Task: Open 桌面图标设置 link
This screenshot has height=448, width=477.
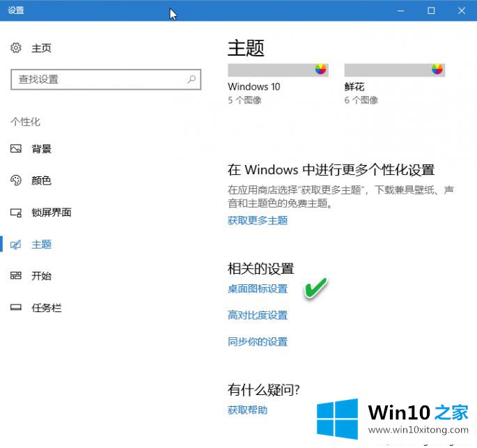Action: 258,288
